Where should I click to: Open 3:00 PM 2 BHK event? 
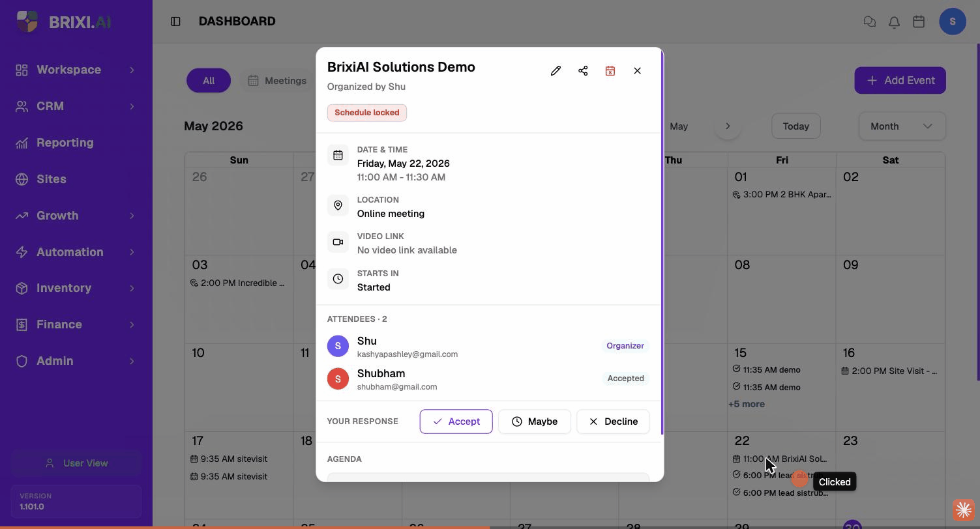[x=782, y=194]
